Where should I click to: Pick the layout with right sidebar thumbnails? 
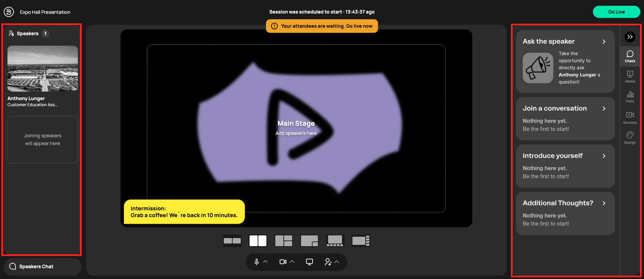(361, 241)
